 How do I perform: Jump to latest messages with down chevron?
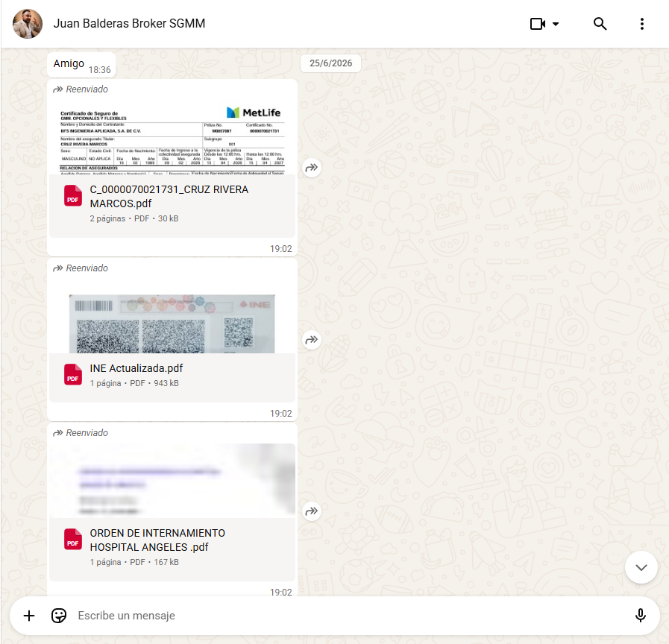(x=641, y=567)
